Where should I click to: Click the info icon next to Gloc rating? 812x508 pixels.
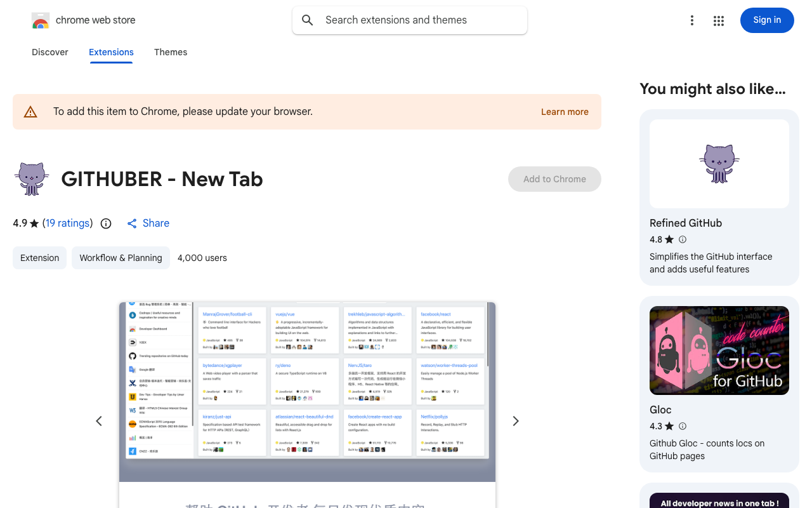(683, 426)
